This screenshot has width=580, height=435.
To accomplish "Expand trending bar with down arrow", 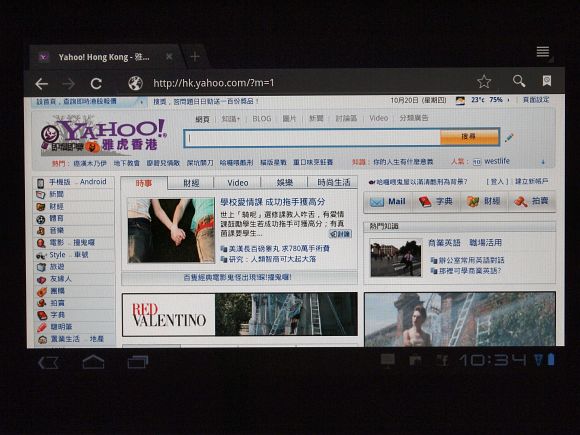I will click(543, 162).
